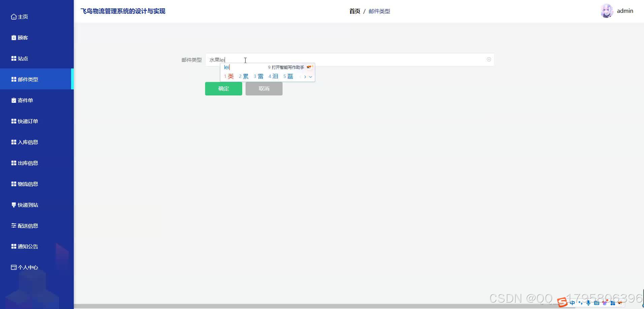
Task: Open the Sogou input skin icon in tray
Action: click(605, 303)
